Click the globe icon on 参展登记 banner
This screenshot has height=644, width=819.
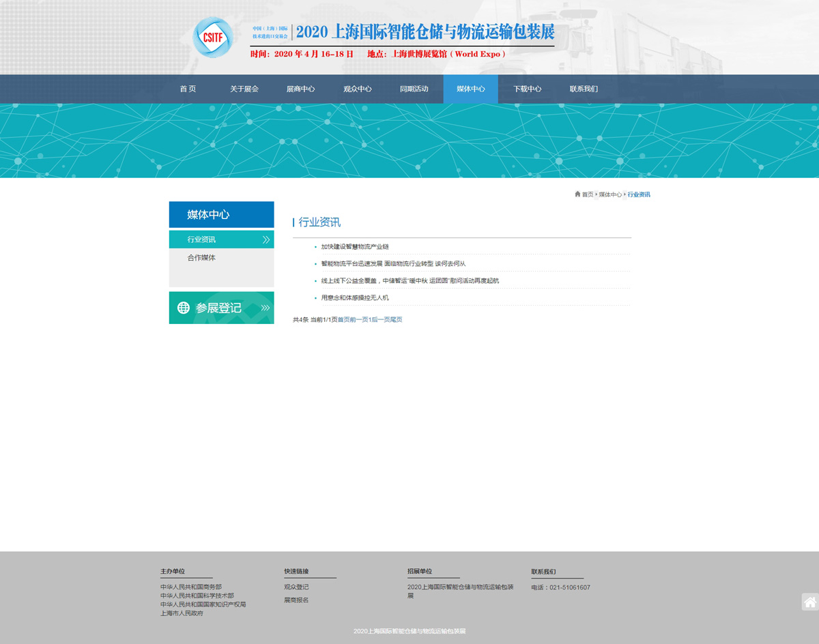184,308
